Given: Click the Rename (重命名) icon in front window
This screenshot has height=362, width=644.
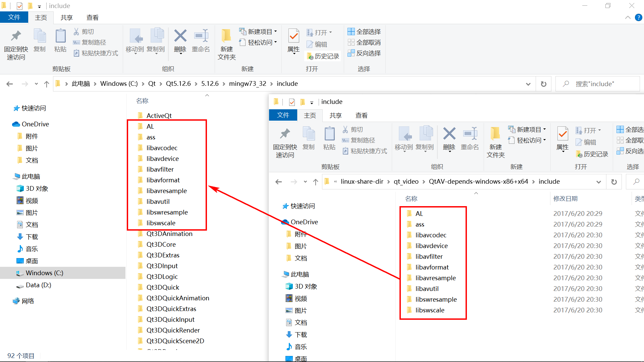Looking at the screenshot, I should [x=470, y=134].
